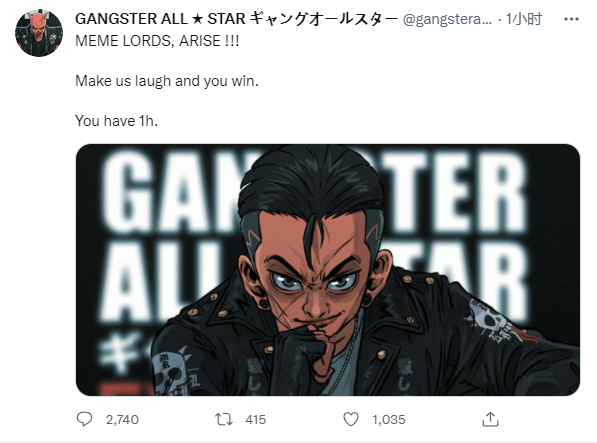Open the three-dot more options menu
The image size is (597, 443).
pyautogui.click(x=571, y=19)
